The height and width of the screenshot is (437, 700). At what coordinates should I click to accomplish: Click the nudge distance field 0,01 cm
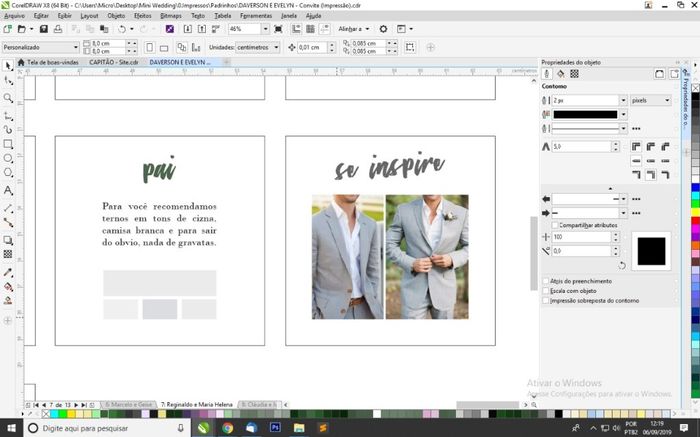[x=312, y=47]
